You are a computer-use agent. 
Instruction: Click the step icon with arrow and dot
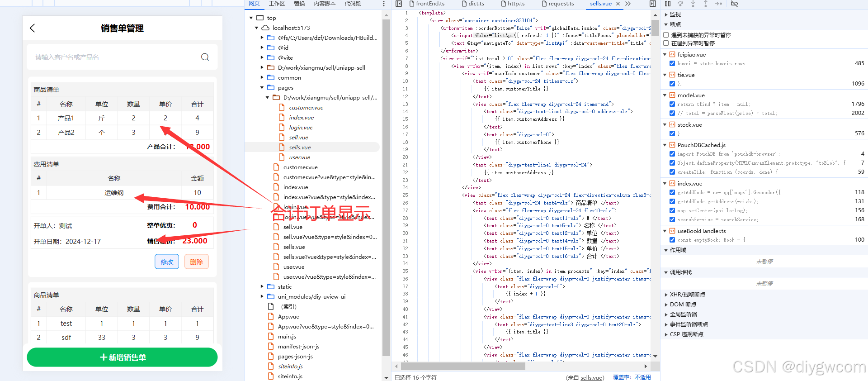[718, 4]
